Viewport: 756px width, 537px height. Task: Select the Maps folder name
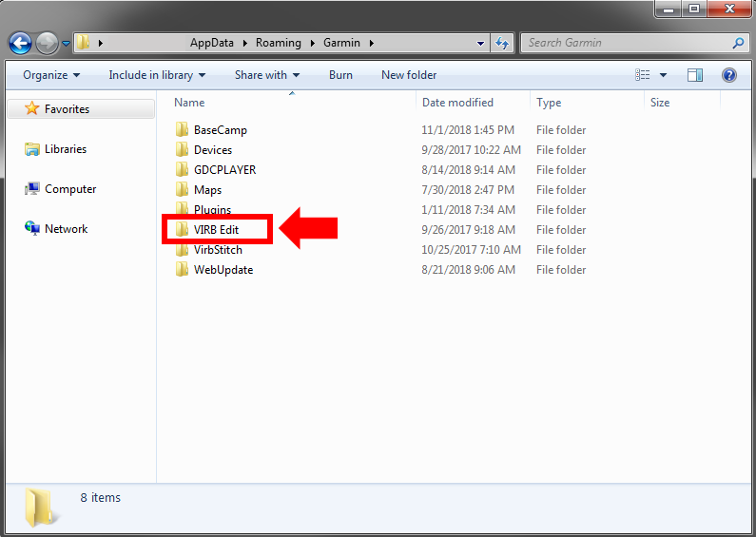click(x=207, y=190)
